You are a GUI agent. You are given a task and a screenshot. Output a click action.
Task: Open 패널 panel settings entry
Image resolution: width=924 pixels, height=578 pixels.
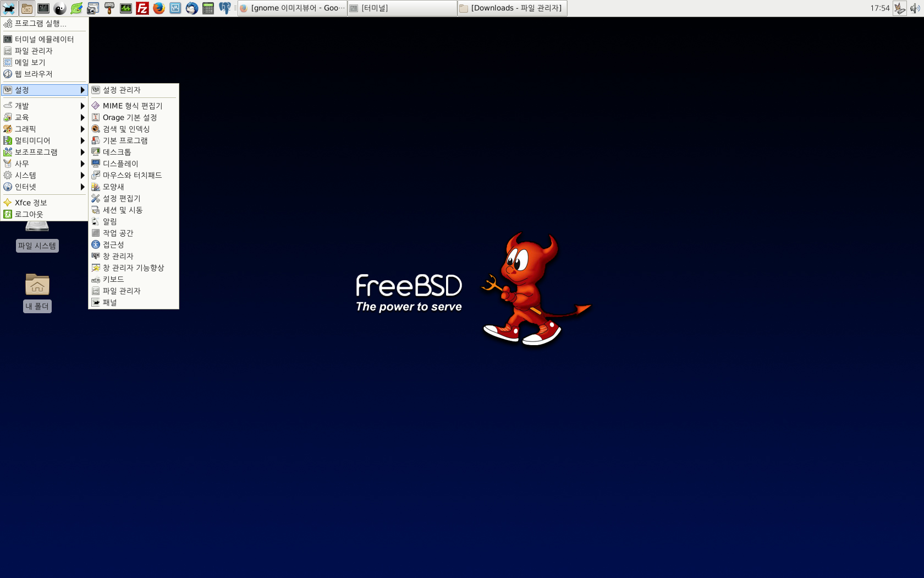134,302
